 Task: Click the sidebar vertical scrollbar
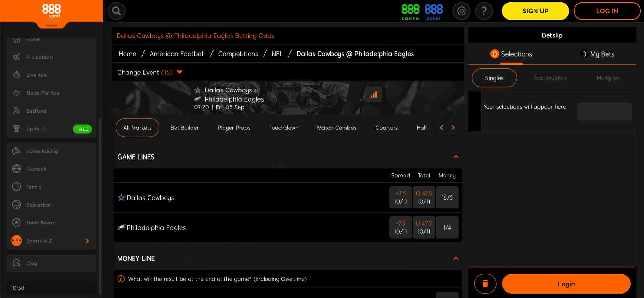tap(100, 206)
